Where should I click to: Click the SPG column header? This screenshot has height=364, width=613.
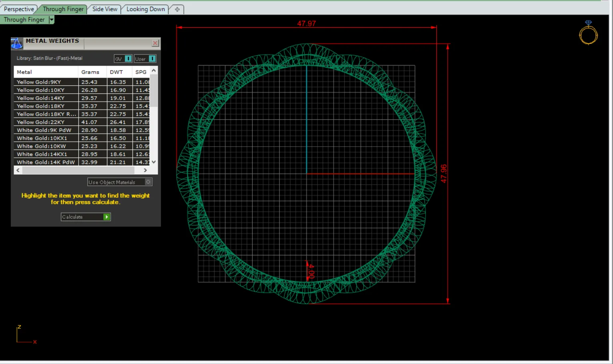coord(141,72)
